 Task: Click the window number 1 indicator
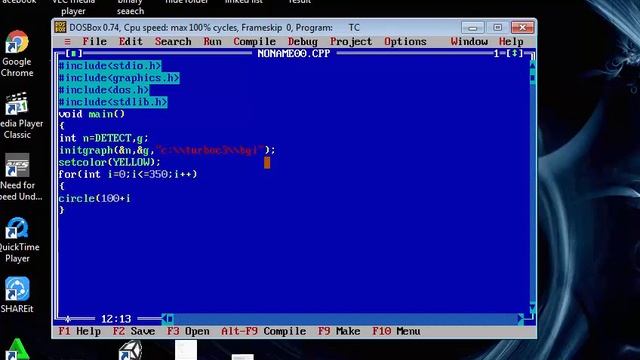click(496, 53)
